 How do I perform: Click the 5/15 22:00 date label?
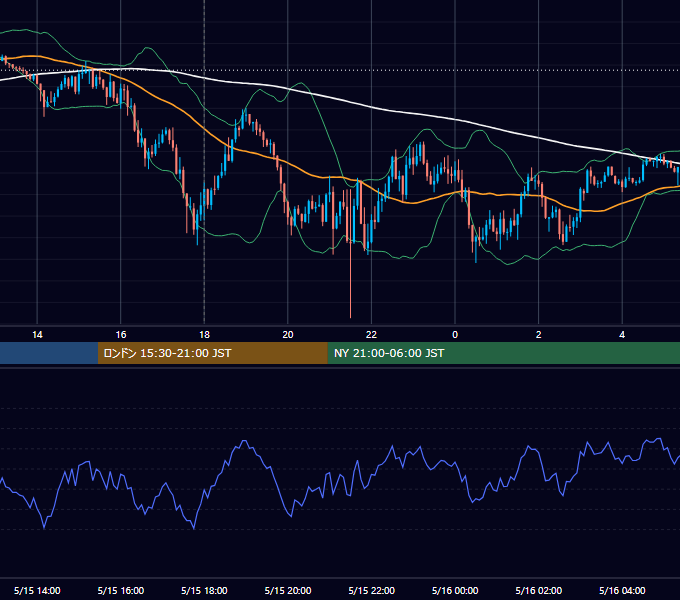[371, 590]
